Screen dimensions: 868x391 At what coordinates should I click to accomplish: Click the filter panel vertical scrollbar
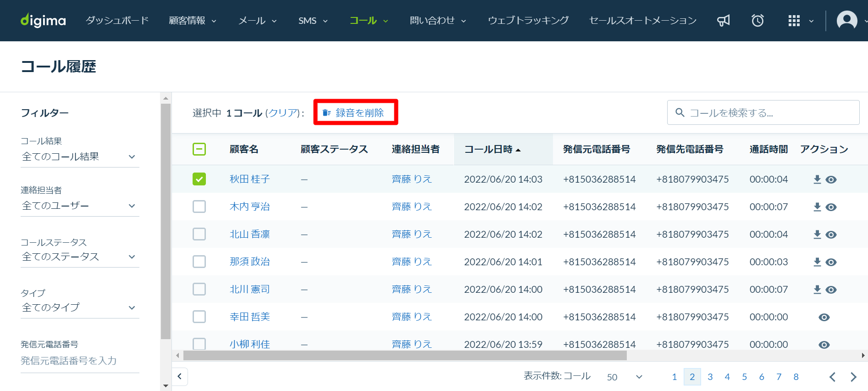(x=166, y=221)
